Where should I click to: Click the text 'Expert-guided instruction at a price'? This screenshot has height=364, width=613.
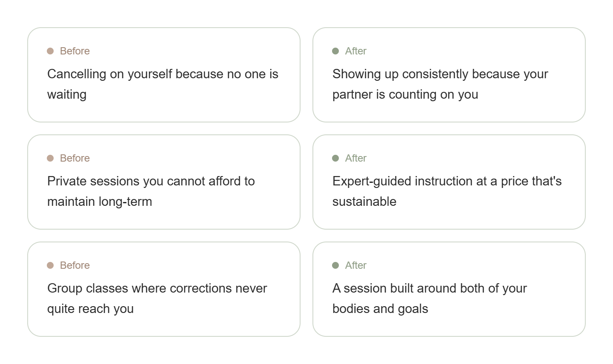(447, 182)
